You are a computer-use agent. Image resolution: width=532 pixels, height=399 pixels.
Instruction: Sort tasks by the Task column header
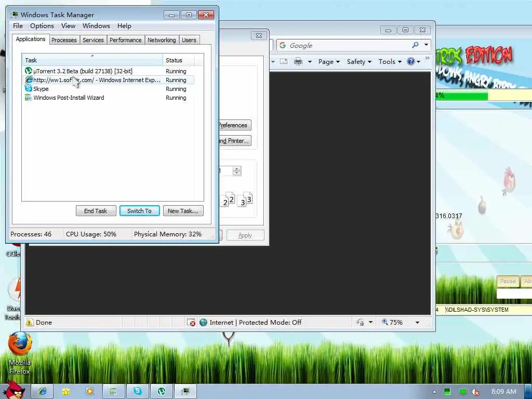[x=92, y=60]
